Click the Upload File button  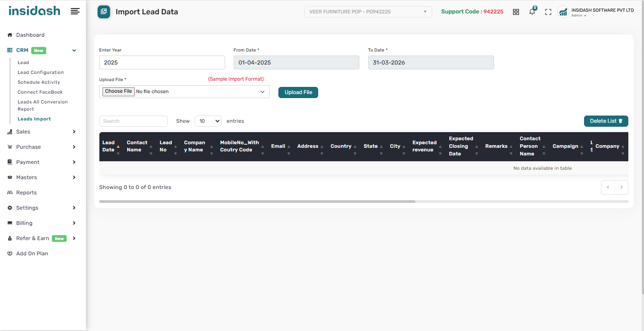298,92
